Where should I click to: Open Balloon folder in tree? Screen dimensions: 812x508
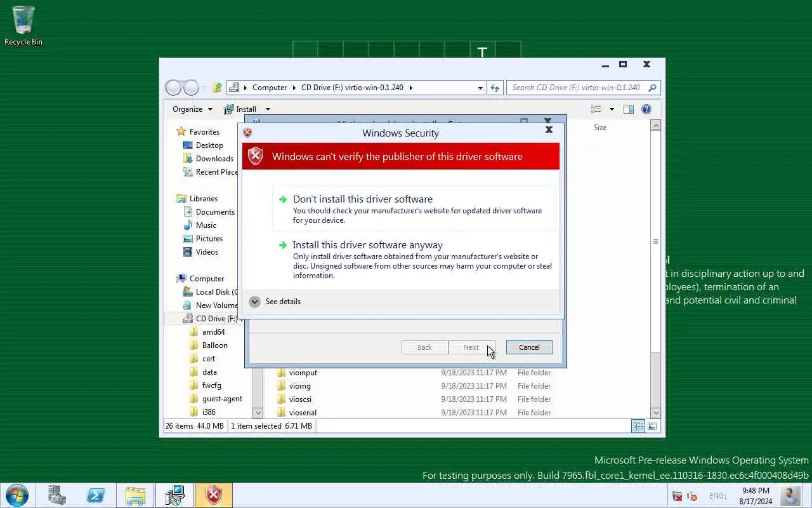pos(209,345)
